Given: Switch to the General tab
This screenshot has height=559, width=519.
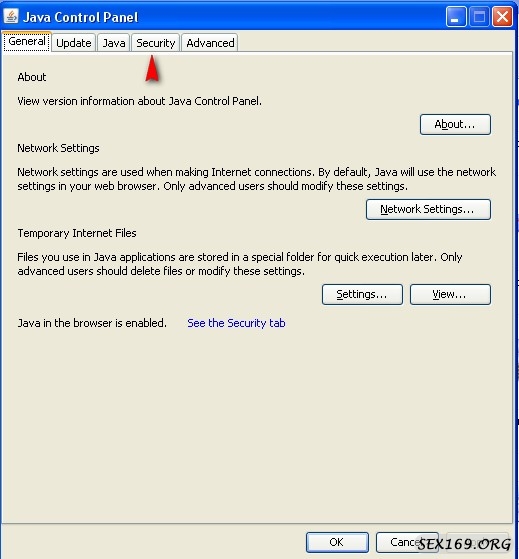Looking at the screenshot, I should click(27, 42).
